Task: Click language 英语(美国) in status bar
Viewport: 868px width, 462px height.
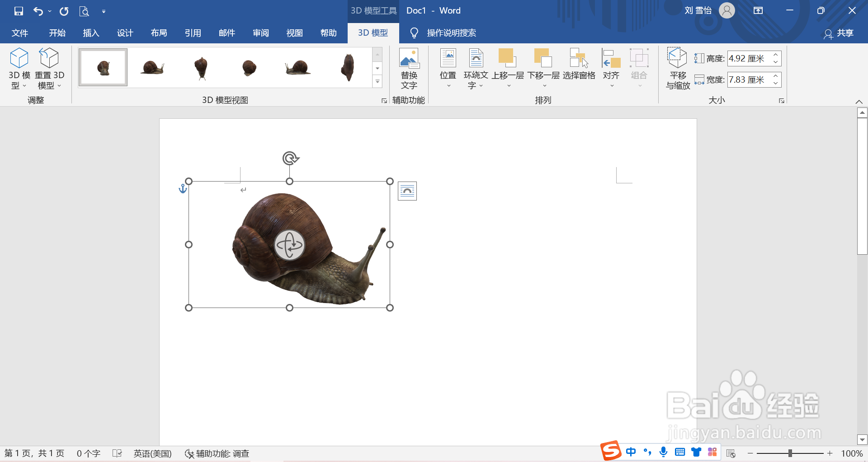Action: (153, 453)
